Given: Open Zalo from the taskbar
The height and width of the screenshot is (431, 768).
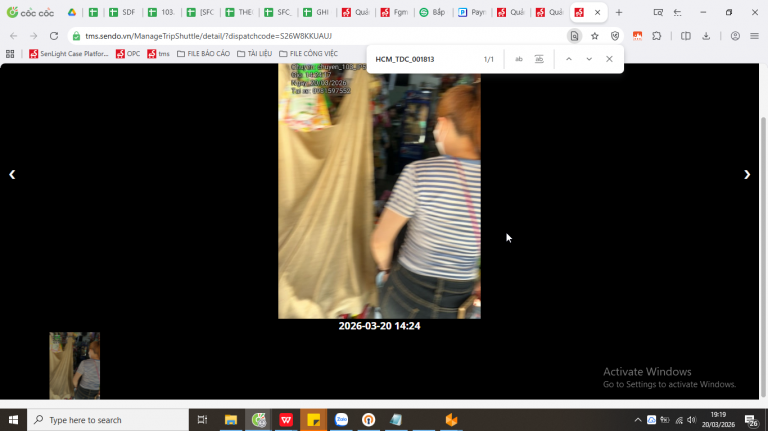Looking at the screenshot, I should [341, 420].
